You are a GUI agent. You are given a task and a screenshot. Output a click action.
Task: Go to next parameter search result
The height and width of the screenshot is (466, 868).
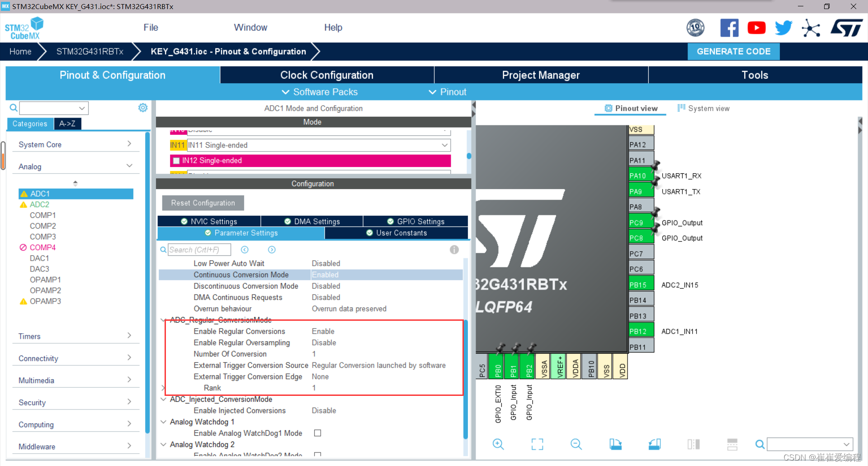click(272, 250)
